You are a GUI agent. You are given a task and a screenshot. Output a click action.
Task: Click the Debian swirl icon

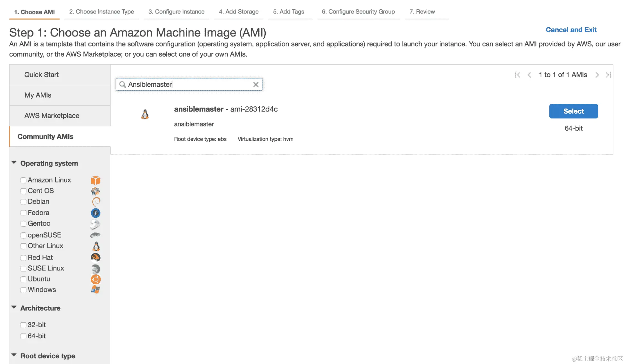pos(96,202)
